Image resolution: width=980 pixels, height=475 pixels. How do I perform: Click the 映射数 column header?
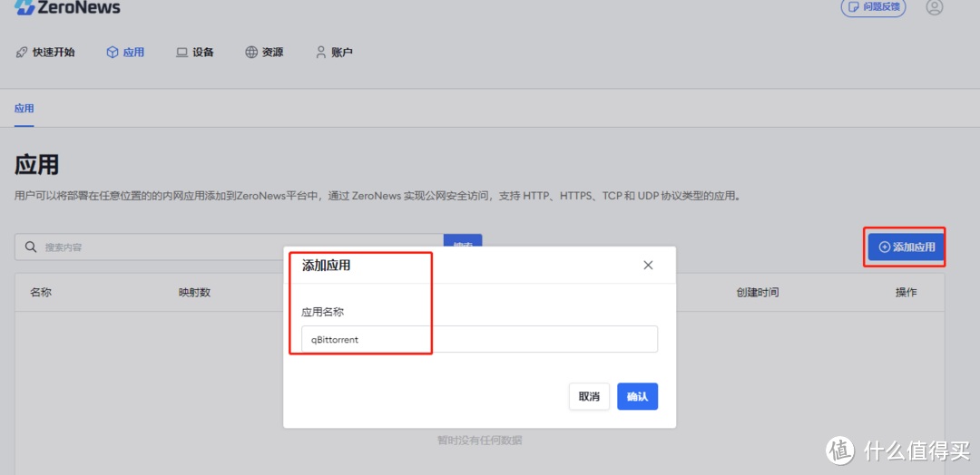point(194,292)
